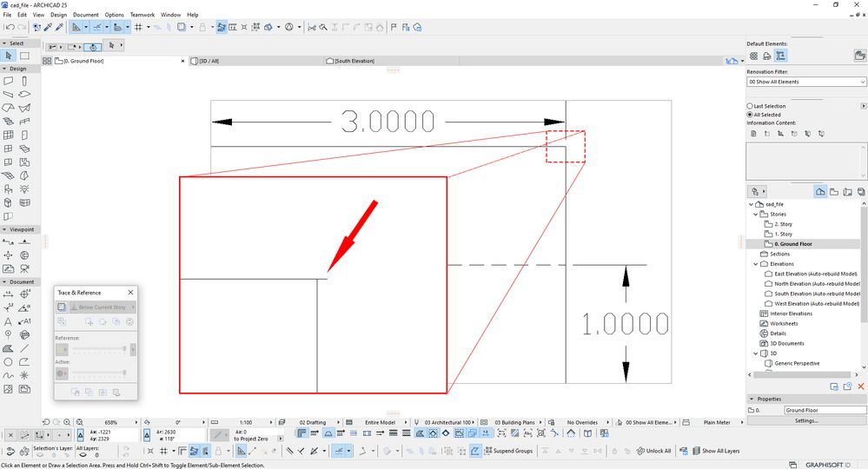Screen dimensions: 868x469
Task: Collapse the cad_file root node
Action: click(x=752, y=204)
